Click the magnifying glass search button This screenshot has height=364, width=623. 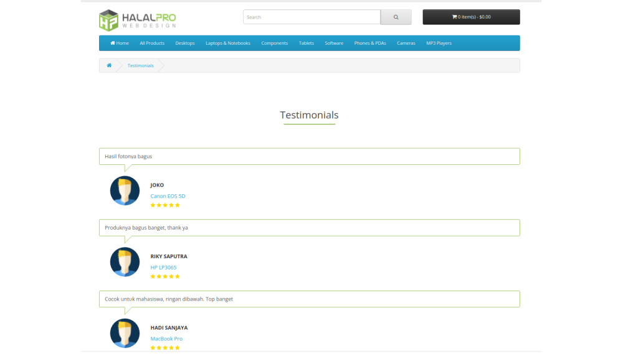coord(396,17)
